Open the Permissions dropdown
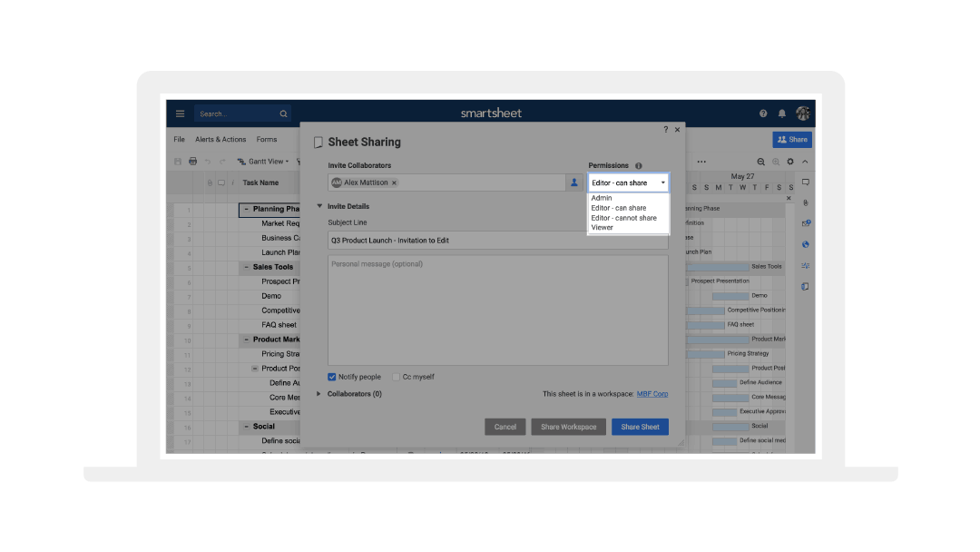 [x=628, y=182]
